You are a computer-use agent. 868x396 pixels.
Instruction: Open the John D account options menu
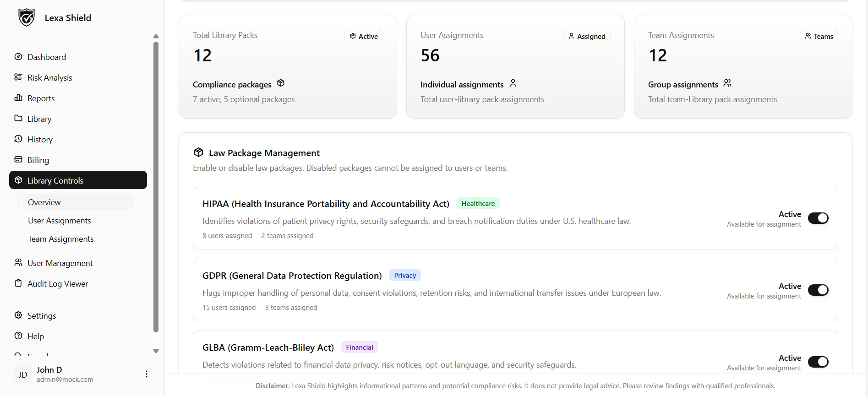coord(147,374)
